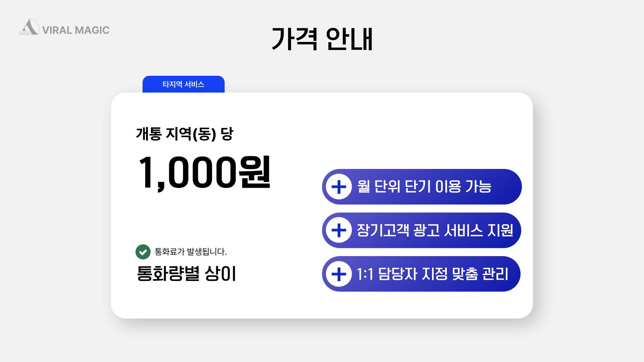This screenshot has width=644, height=362.
Task: Click the 1:1 담당자 지정 맞춤 관리 label text
Action: 432,274
